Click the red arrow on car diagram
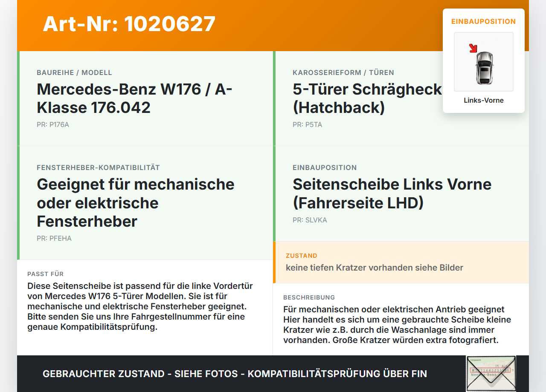Viewport: 546px width, 392px height. (473, 48)
